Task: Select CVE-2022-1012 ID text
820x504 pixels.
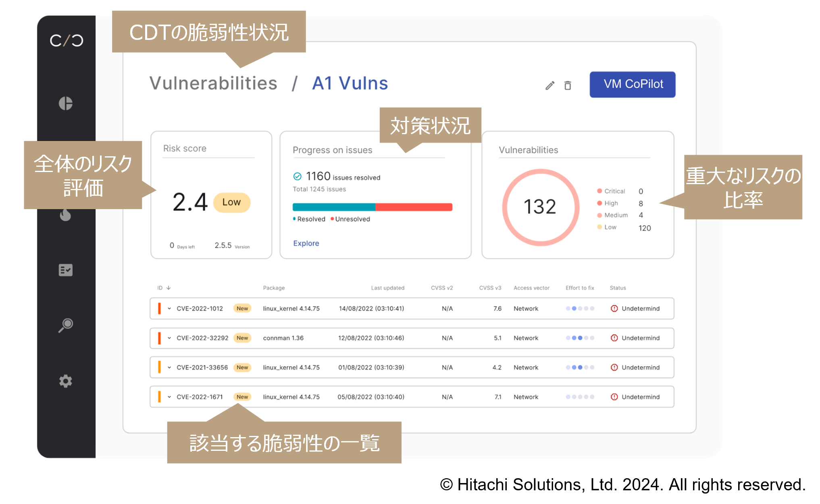Action: [x=200, y=309]
